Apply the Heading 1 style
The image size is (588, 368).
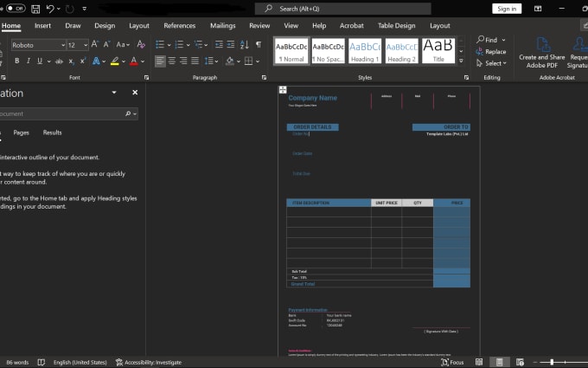[365, 50]
